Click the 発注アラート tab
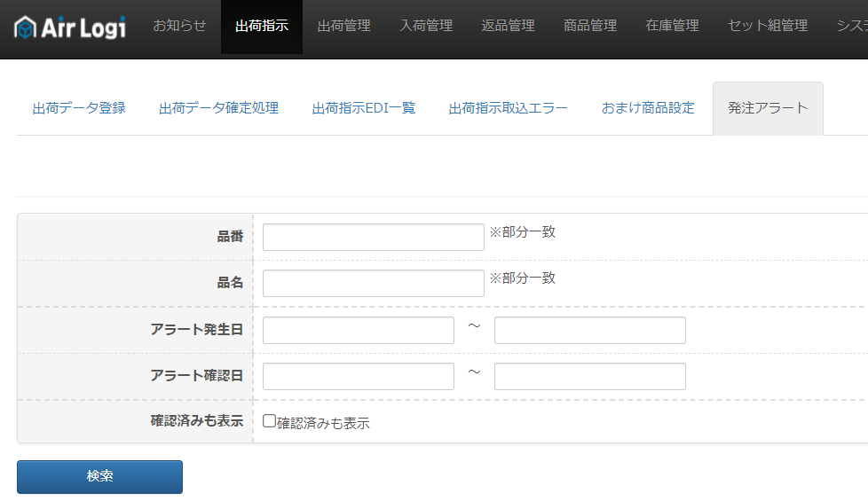868x501 pixels. click(768, 108)
